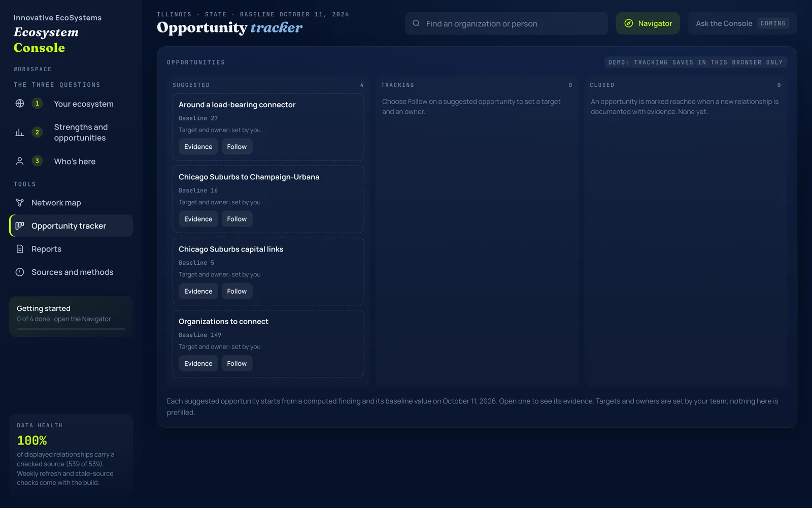
Task: Click the Opportunity tracker kanban icon
Action: pos(20,226)
